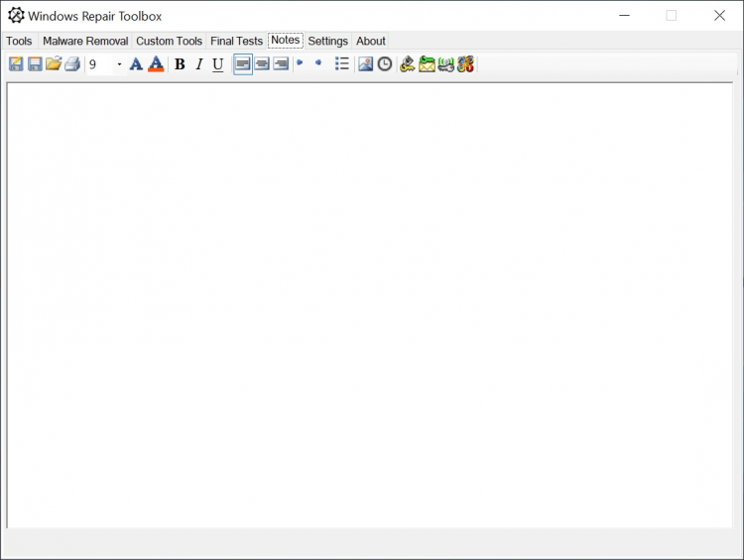
Task: Center align the text
Action: pyautogui.click(x=262, y=64)
